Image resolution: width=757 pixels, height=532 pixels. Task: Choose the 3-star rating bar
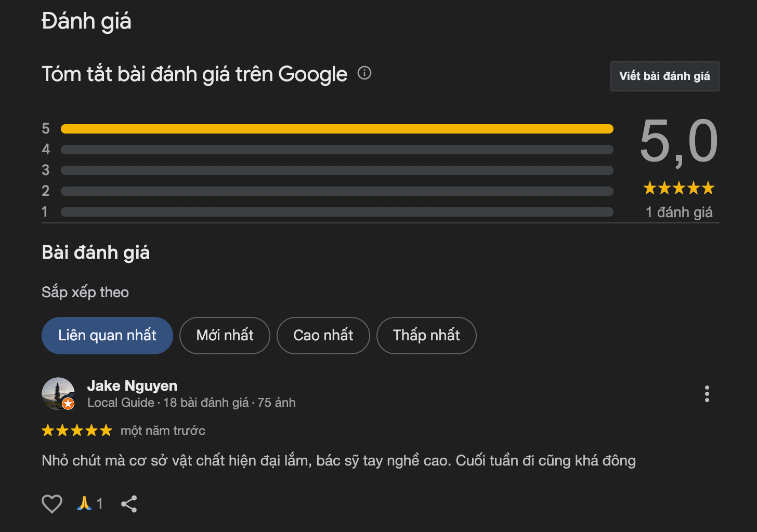coord(337,170)
